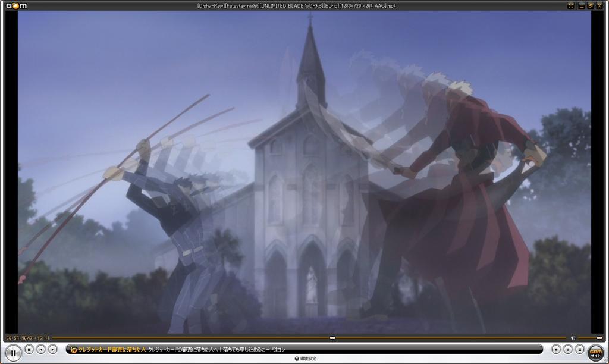Switch skin mode with the four-dot title button
Viewport: 609px width, 364px height.
click(570, 5)
